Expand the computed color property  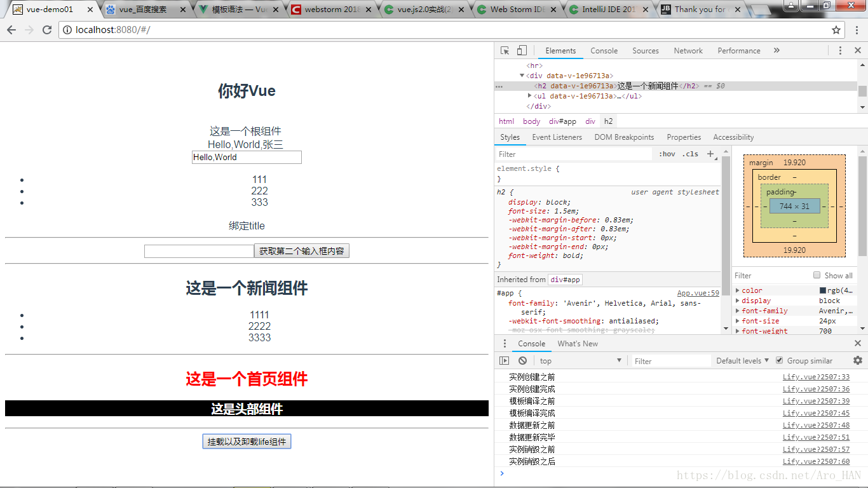pyautogui.click(x=738, y=290)
